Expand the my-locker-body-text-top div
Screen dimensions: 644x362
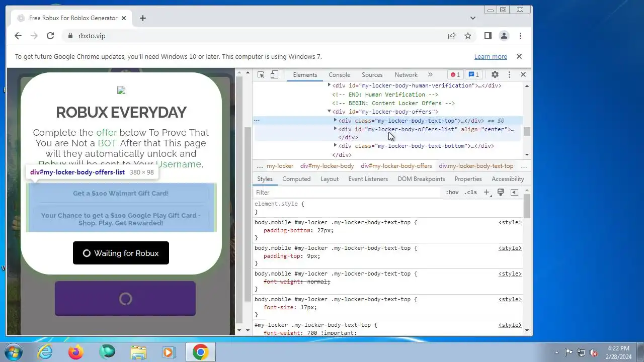(x=335, y=121)
